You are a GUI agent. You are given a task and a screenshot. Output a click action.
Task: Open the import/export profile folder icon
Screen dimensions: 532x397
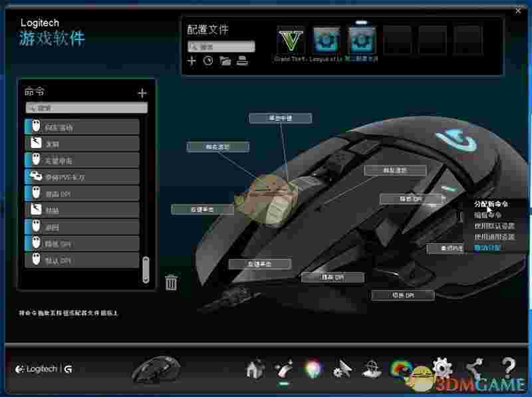(x=225, y=61)
